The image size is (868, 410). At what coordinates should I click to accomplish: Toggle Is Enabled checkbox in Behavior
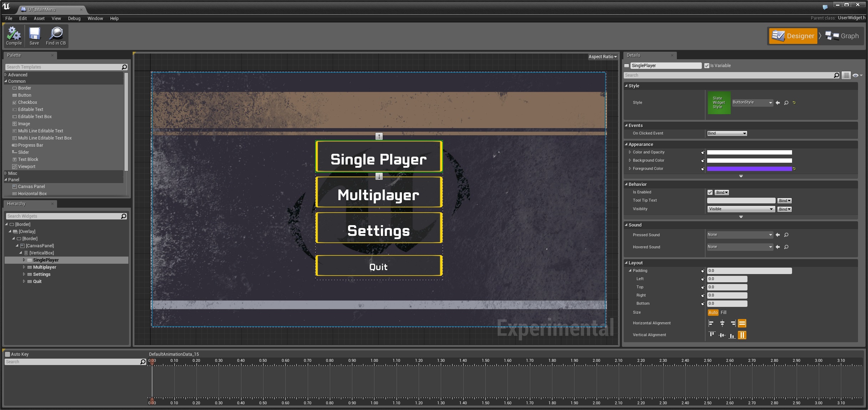[709, 192]
